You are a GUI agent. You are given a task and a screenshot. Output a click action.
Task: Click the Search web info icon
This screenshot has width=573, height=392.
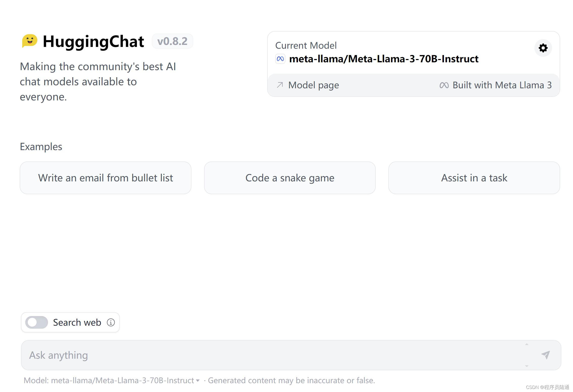[111, 322]
